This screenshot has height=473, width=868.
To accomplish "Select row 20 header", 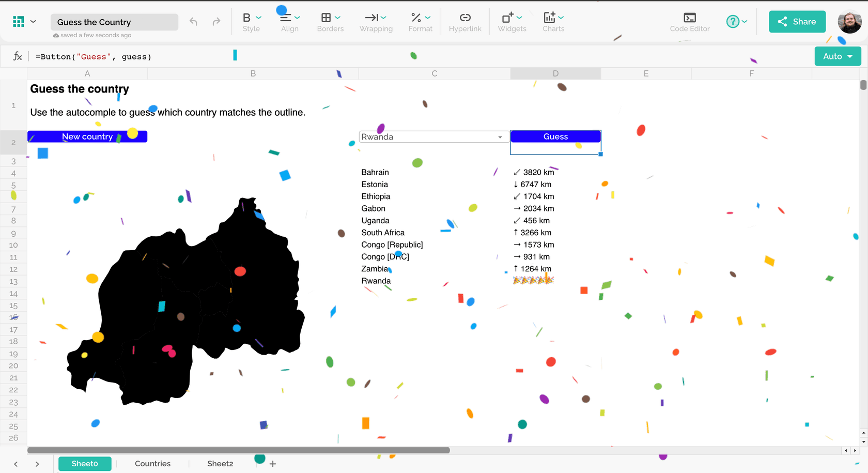I will [13, 366].
